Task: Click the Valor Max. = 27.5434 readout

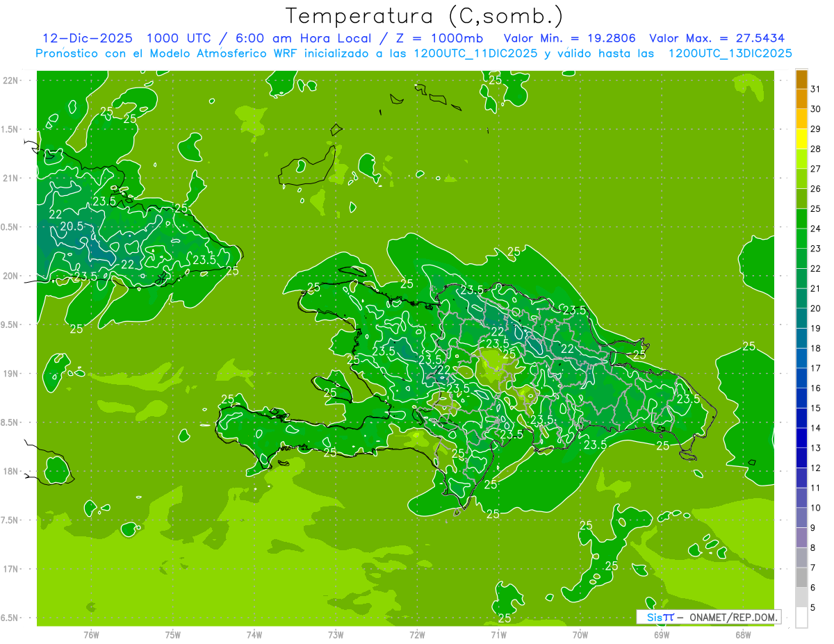Action: pyautogui.click(x=717, y=38)
